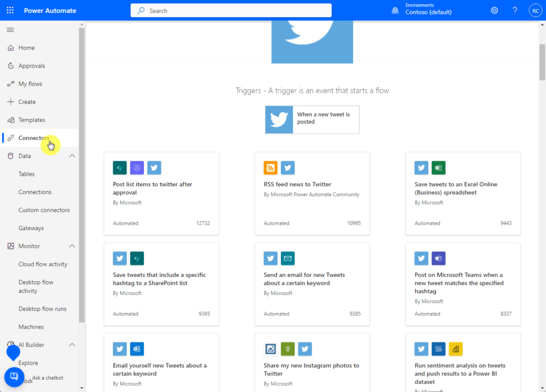Click the Home house icon

[11, 47]
